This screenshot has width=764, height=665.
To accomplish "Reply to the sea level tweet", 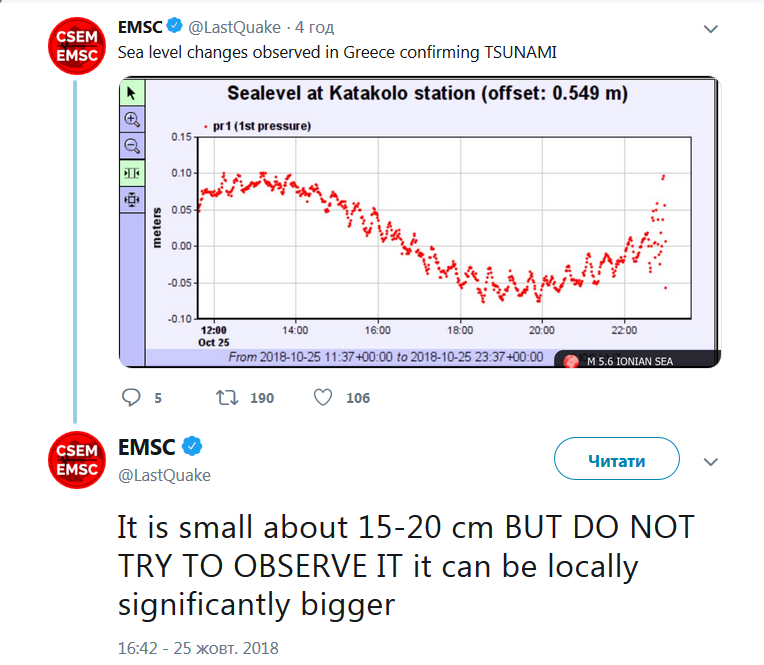I will pos(132,398).
